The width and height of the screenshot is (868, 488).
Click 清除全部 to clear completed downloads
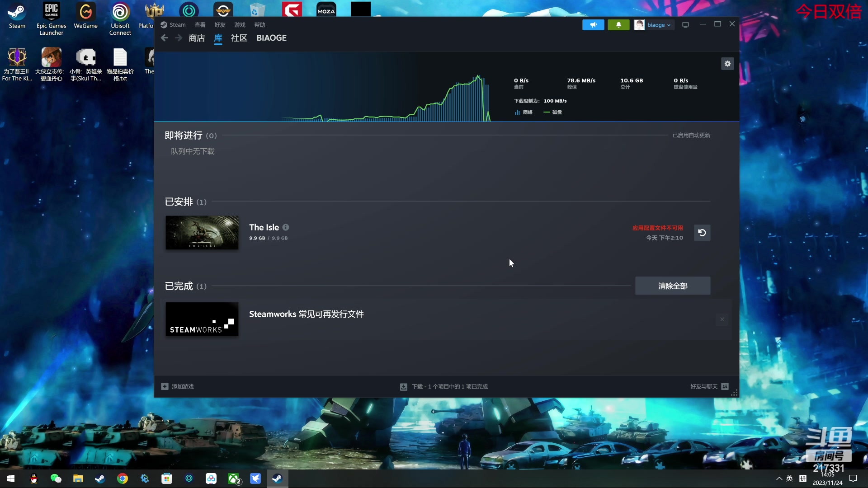[673, 286]
